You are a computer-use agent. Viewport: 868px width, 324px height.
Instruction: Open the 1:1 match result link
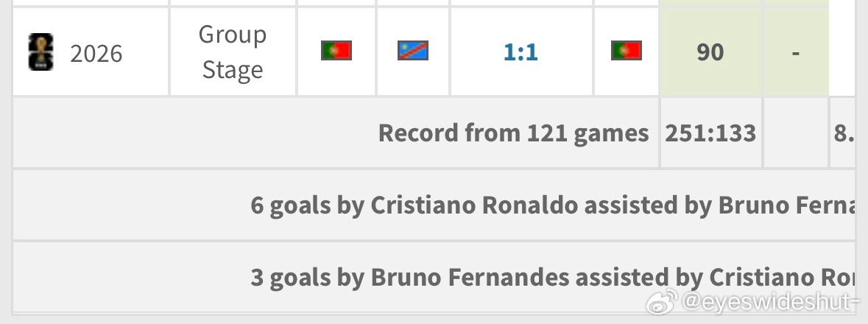521,52
